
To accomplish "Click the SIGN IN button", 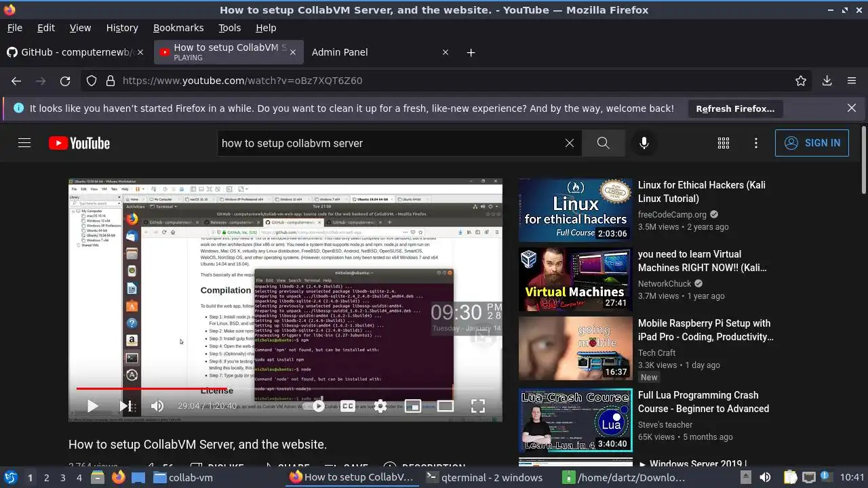I will coord(812,143).
